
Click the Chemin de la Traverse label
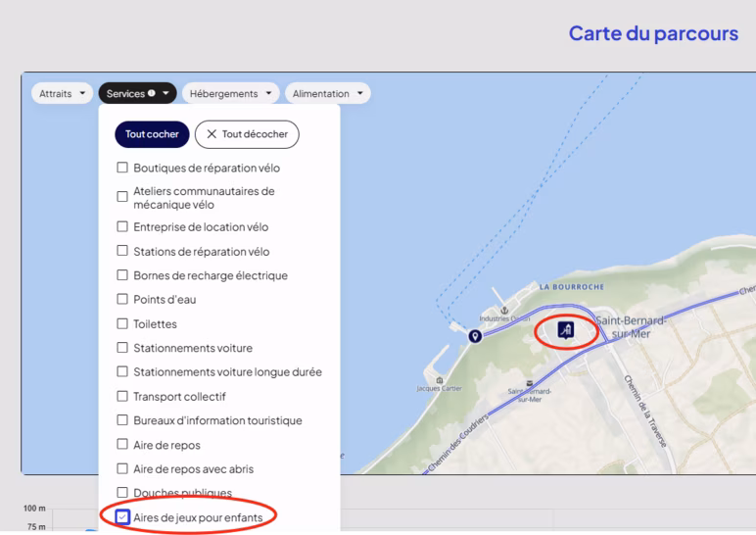point(645,411)
